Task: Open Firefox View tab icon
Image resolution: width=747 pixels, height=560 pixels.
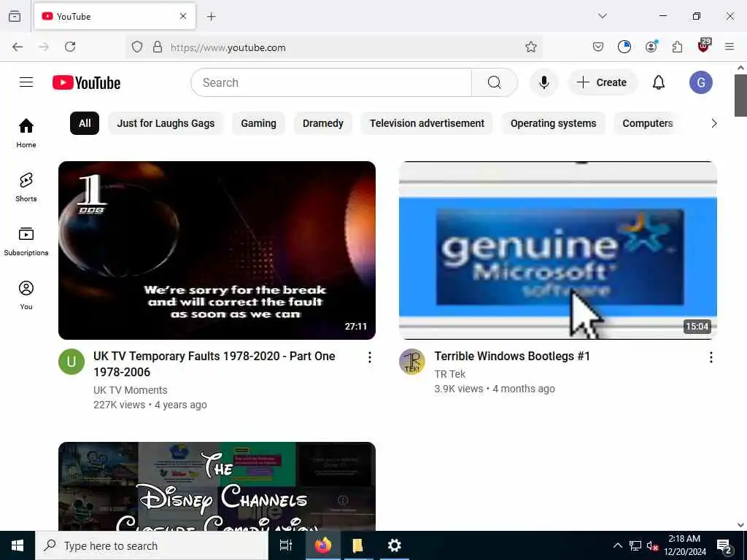Action: point(15,16)
